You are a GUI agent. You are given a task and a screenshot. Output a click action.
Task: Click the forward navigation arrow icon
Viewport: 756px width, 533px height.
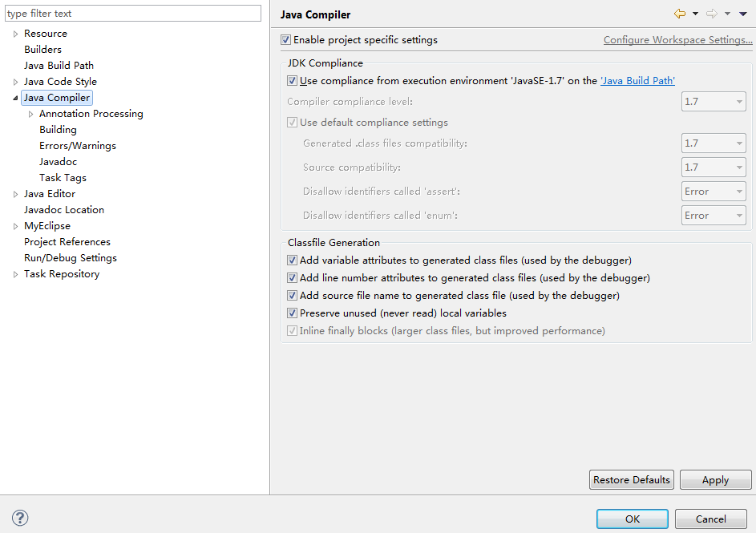[712, 14]
